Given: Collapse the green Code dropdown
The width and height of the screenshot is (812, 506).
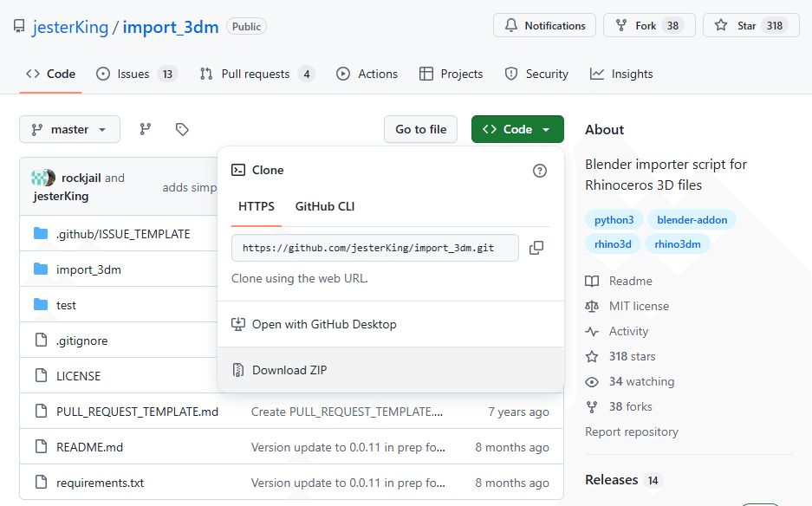Looking at the screenshot, I should (x=517, y=129).
